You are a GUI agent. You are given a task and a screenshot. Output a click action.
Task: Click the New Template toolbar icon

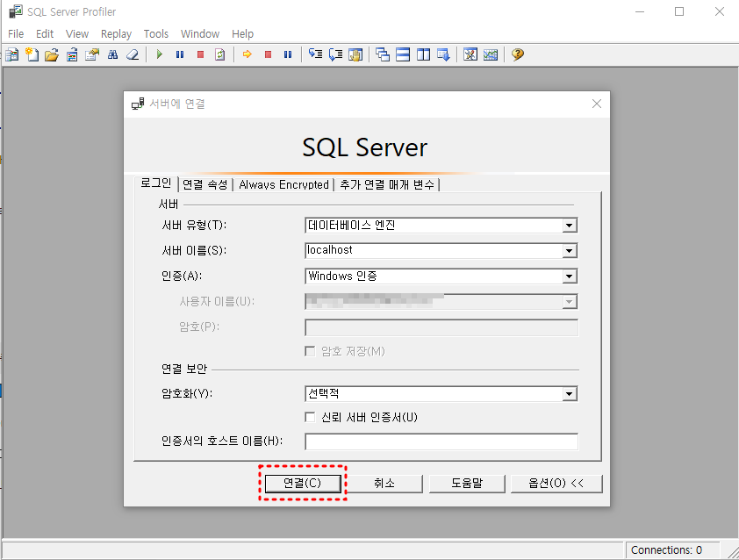pyautogui.click(x=32, y=54)
